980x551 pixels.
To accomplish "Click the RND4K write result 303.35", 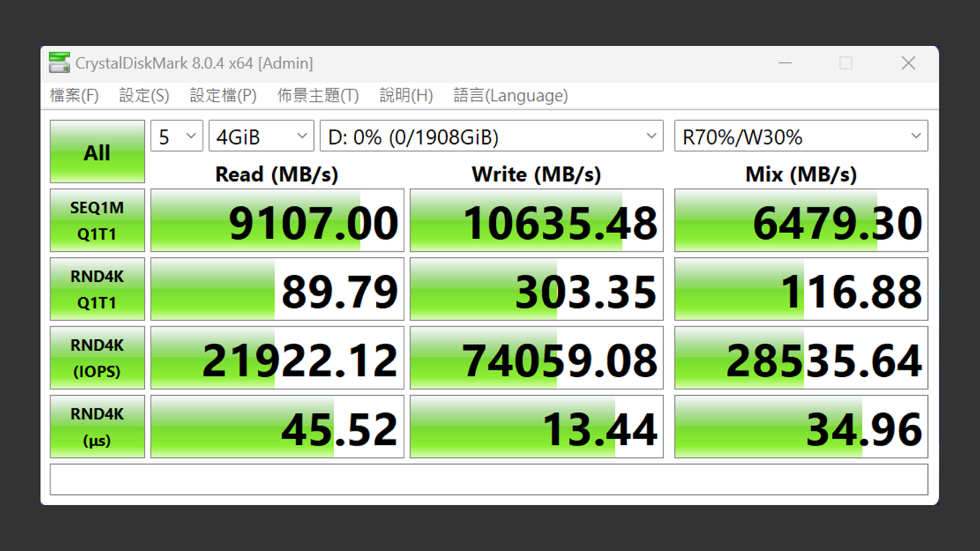I will (537, 289).
